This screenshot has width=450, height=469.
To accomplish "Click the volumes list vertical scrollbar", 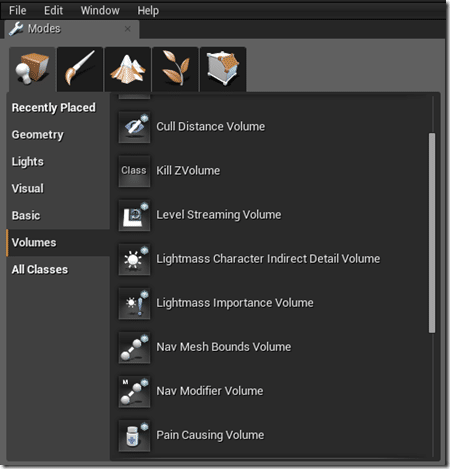I will click(x=432, y=233).
